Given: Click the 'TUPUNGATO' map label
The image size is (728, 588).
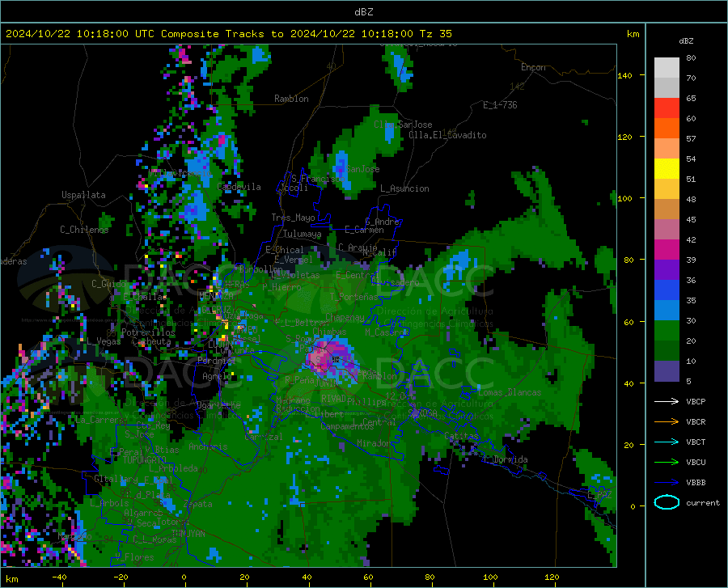Looking at the screenshot, I should (145, 460).
